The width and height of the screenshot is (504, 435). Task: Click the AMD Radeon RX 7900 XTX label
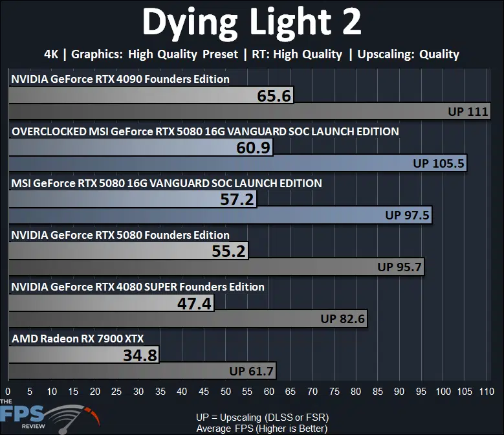[78, 339]
